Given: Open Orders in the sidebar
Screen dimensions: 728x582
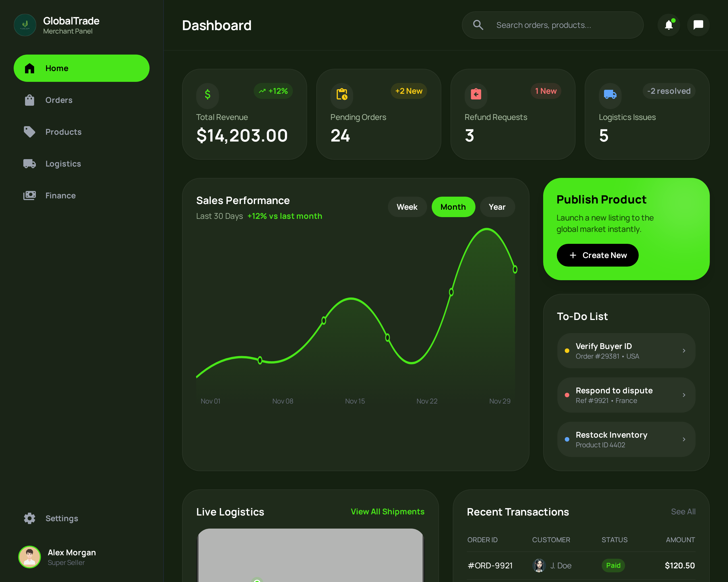Looking at the screenshot, I should click(x=59, y=100).
